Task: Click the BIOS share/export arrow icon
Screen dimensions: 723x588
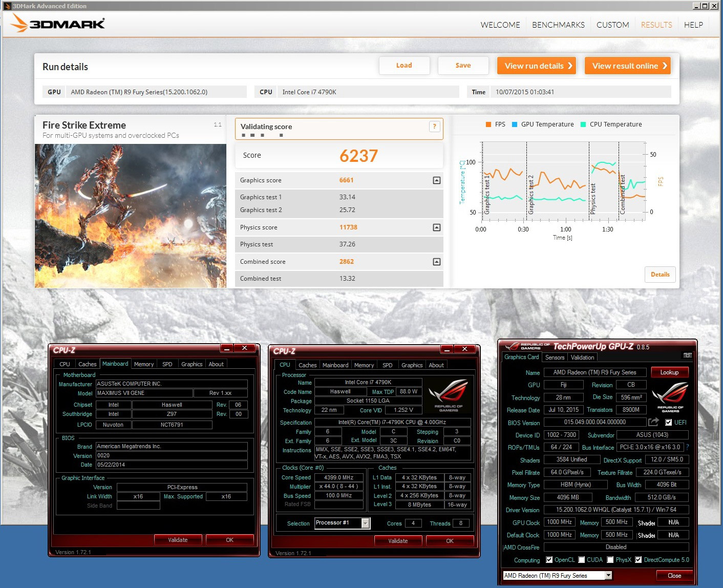Action: [653, 422]
